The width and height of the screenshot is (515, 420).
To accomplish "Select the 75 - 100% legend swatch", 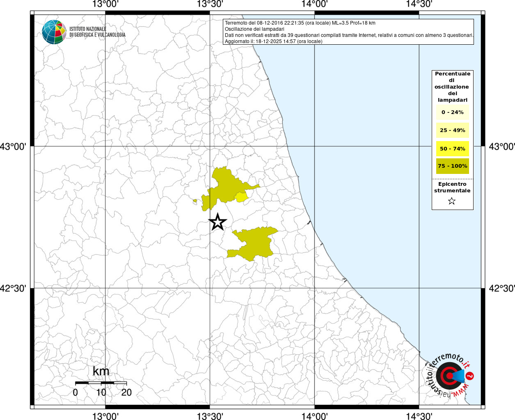I will pos(453,166).
